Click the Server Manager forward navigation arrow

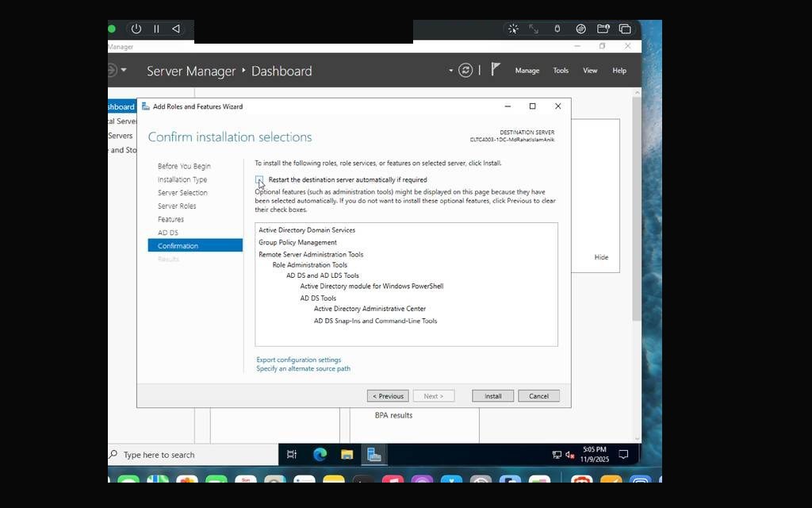pos(112,70)
